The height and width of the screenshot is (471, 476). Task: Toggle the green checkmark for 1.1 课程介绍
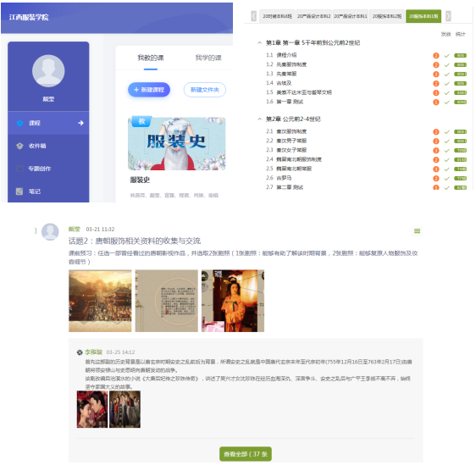coord(446,56)
